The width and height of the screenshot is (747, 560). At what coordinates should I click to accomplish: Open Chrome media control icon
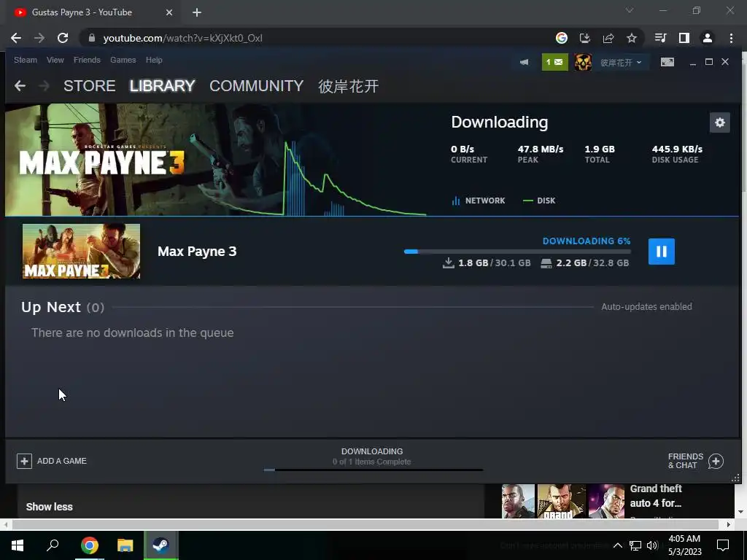pos(660,38)
